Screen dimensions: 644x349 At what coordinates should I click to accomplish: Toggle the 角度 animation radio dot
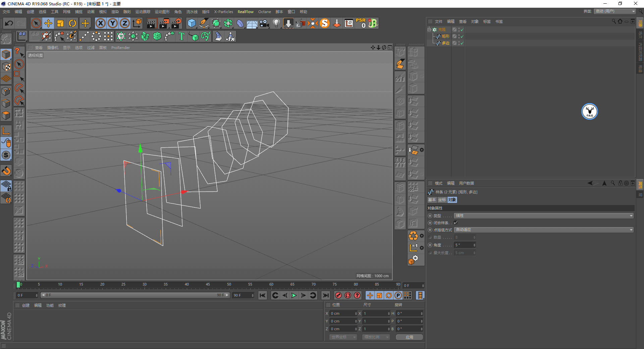430,245
